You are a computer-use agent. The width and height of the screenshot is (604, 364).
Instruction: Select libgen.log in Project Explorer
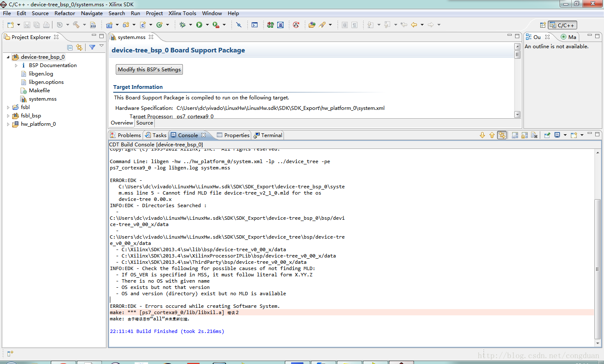[41, 74]
